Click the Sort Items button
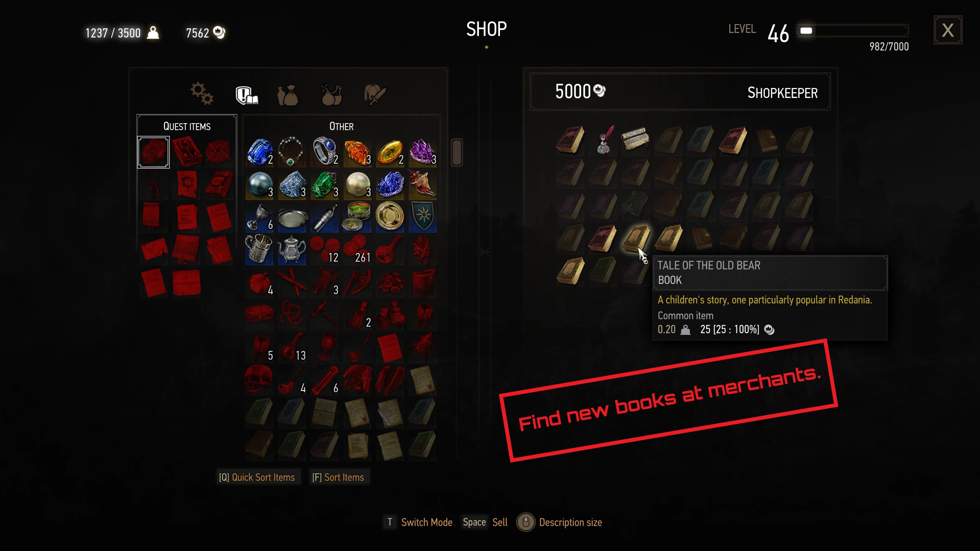980x551 pixels. (338, 477)
